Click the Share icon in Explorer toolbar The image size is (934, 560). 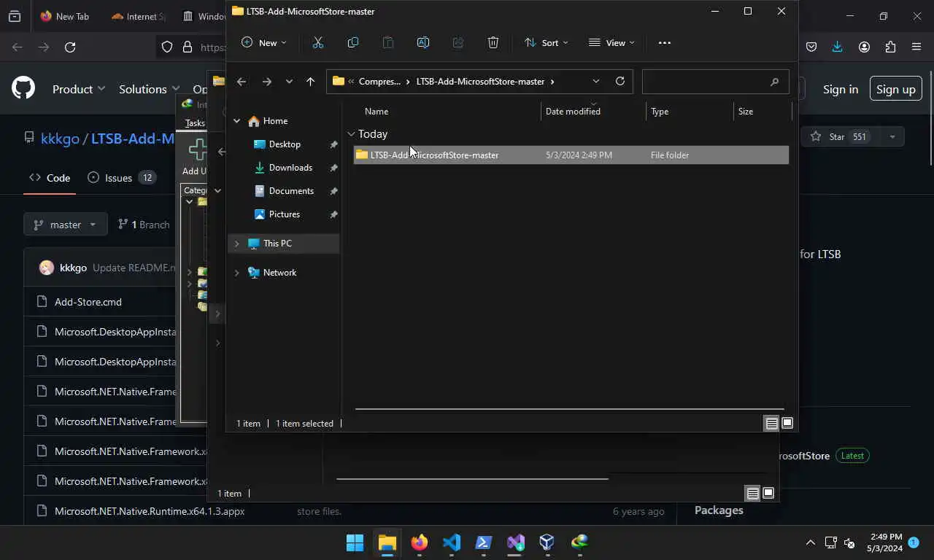(458, 43)
